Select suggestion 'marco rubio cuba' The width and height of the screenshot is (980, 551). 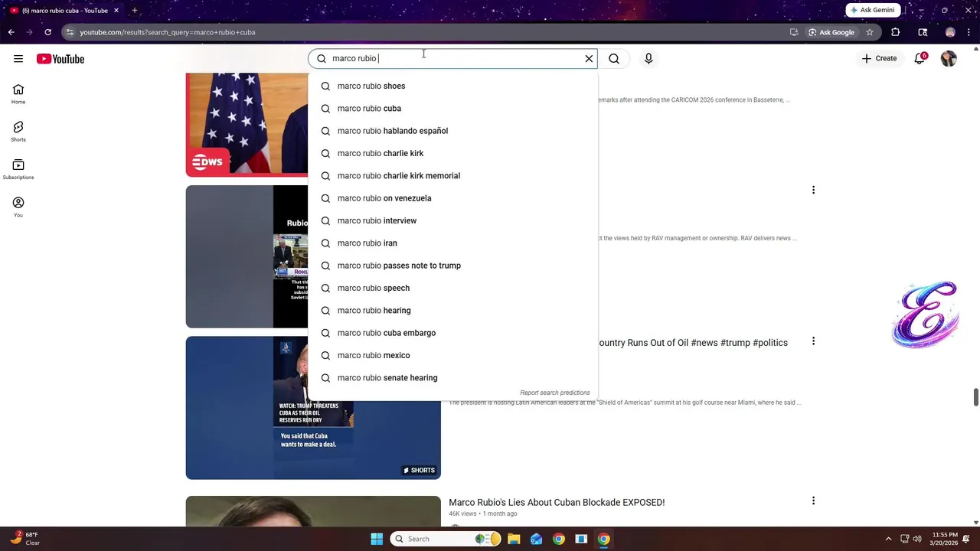point(452,109)
